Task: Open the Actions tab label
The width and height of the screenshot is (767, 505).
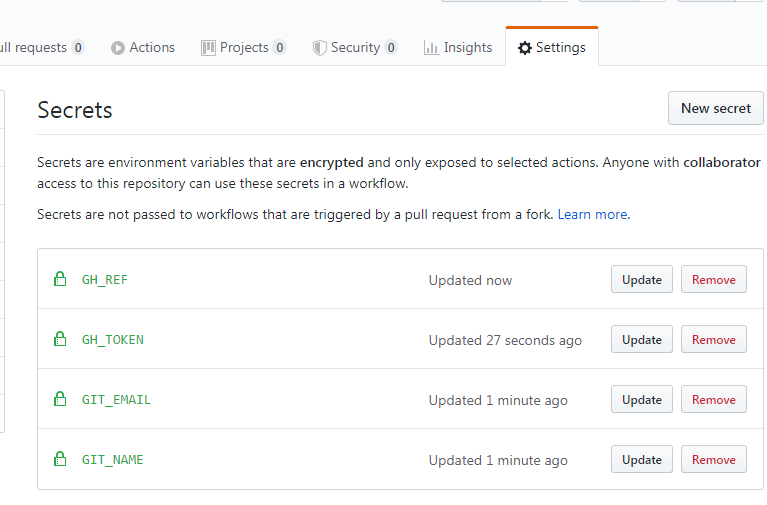Action: coord(152,47)
